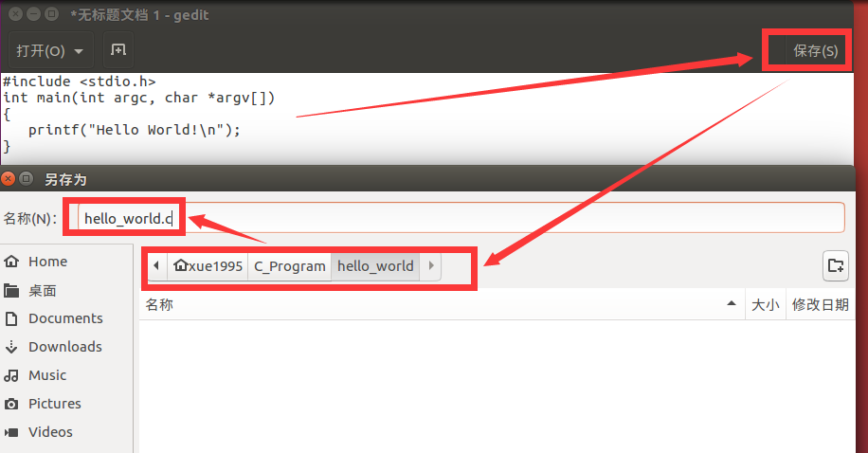Create a new document with the new-tab icon

(118, 50)
